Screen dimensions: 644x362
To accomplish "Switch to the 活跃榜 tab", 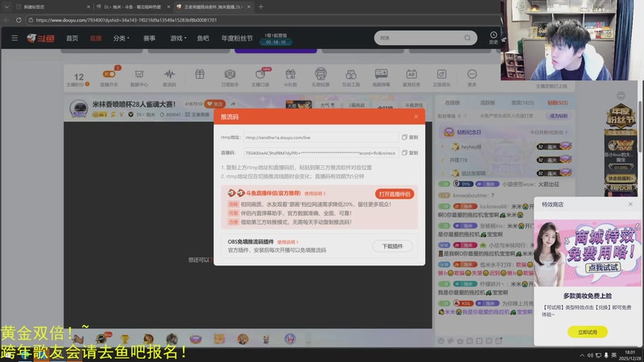I will [487, 103].
